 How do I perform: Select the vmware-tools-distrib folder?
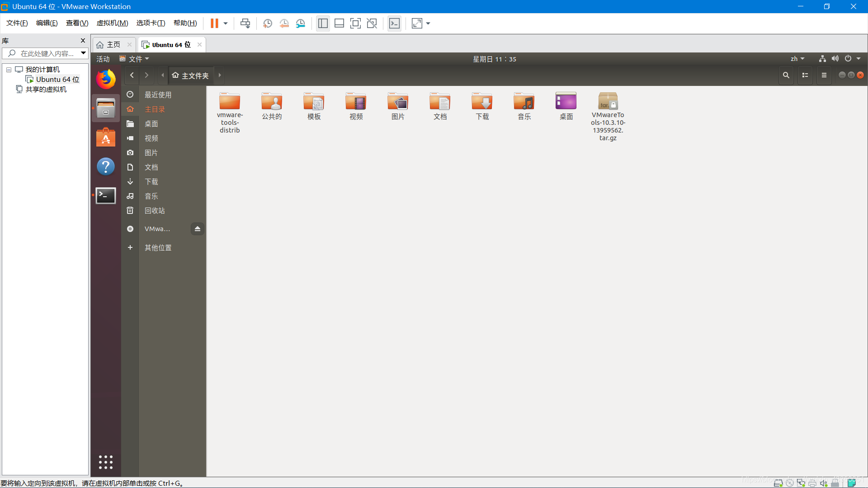230,113
